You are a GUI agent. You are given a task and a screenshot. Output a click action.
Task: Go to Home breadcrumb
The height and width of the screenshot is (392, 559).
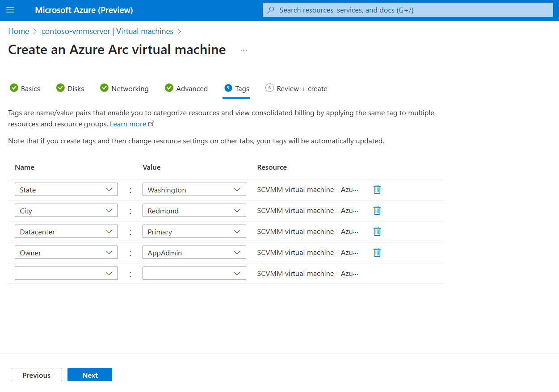[x=19, y=31]
